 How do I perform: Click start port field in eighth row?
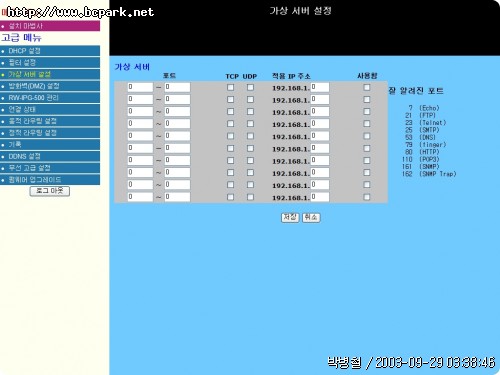pyautogui.click(x=140, y=173)
